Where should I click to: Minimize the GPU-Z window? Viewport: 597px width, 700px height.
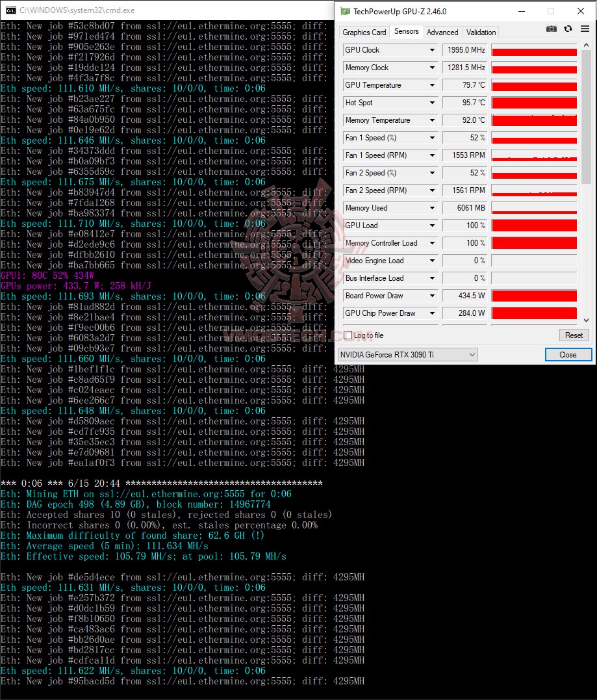pyautogui.click(x=522, y=11)
